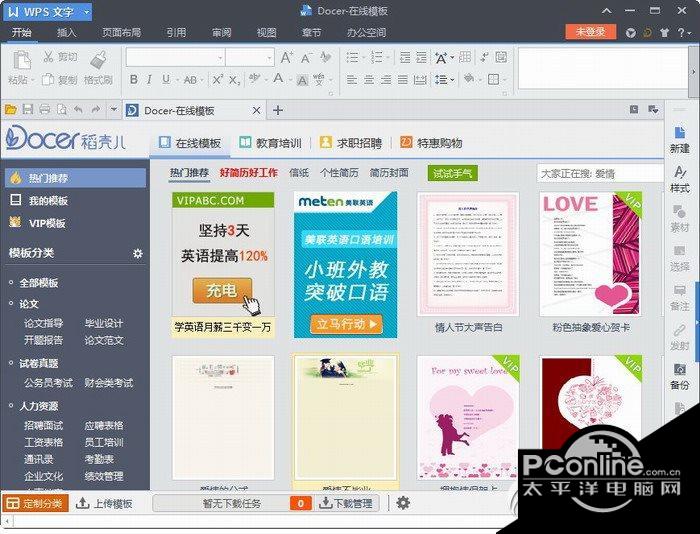Click the gear icon beside 模板分类
This screenshot has height=534, width=700.
click(x=138, y=254)
